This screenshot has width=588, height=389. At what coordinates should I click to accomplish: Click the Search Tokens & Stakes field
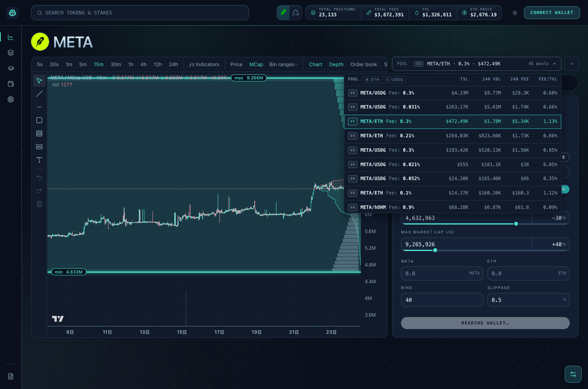pos(140,13)
